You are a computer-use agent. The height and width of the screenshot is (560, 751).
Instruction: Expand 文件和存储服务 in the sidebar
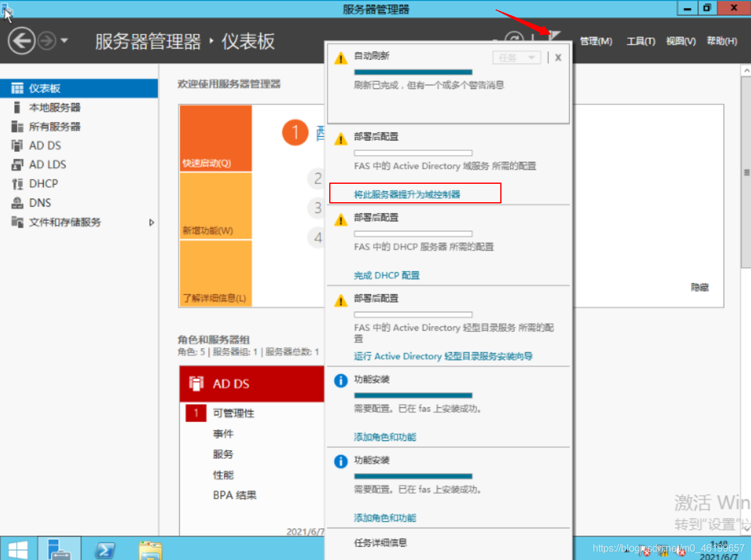[x=151, y=223]
